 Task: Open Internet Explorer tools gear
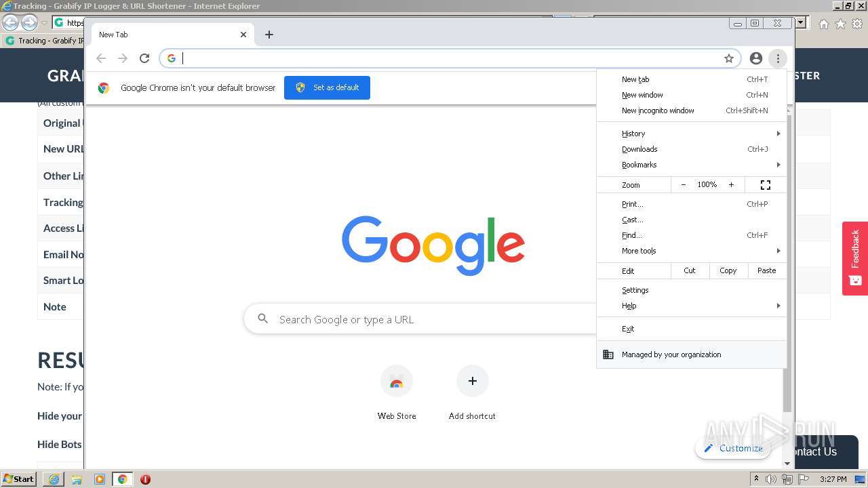[857, 24]
